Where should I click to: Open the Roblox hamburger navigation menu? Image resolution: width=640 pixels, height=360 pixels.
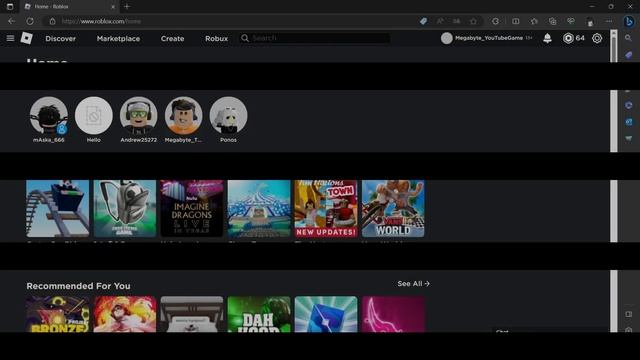[x=10, y=38]
